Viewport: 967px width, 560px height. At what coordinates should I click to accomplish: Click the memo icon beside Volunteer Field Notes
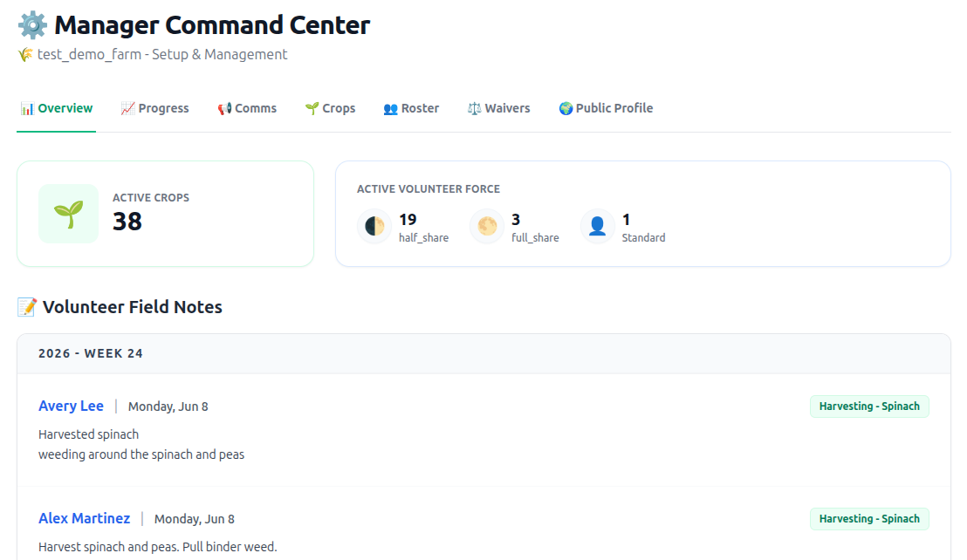(27, 307)
